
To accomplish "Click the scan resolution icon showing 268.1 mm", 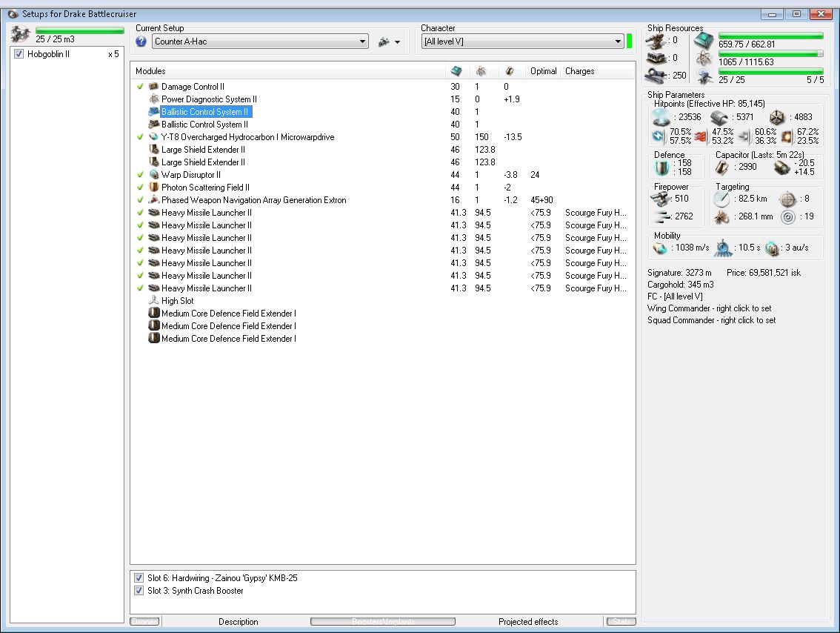I will point(722,216).
